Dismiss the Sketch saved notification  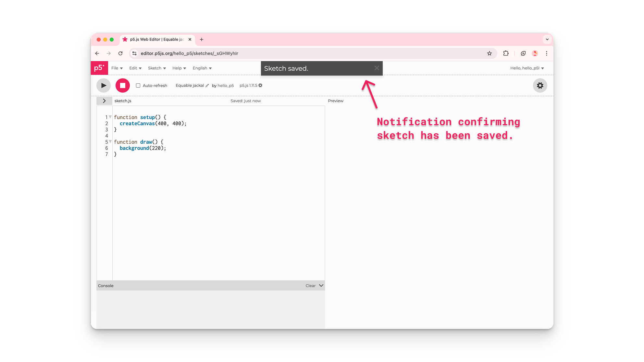click(x=377, y=68)
